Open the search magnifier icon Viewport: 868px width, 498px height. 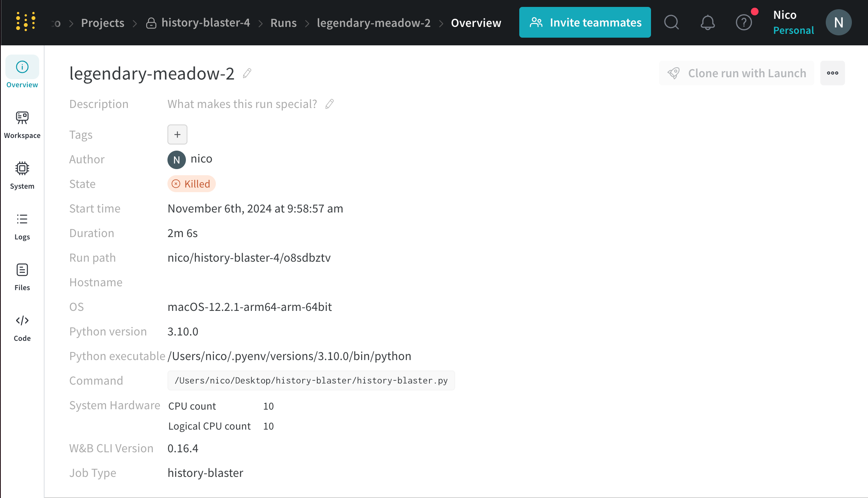(671, 22)
